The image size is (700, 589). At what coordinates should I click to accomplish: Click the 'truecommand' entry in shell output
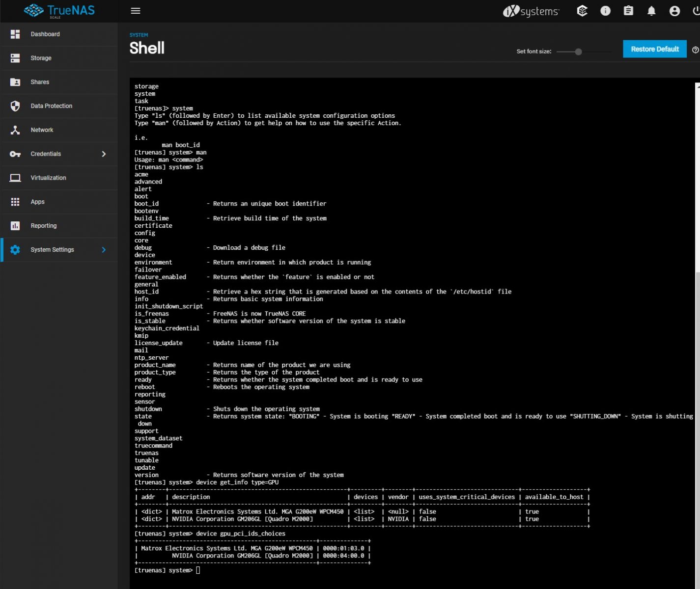point(153,446)
